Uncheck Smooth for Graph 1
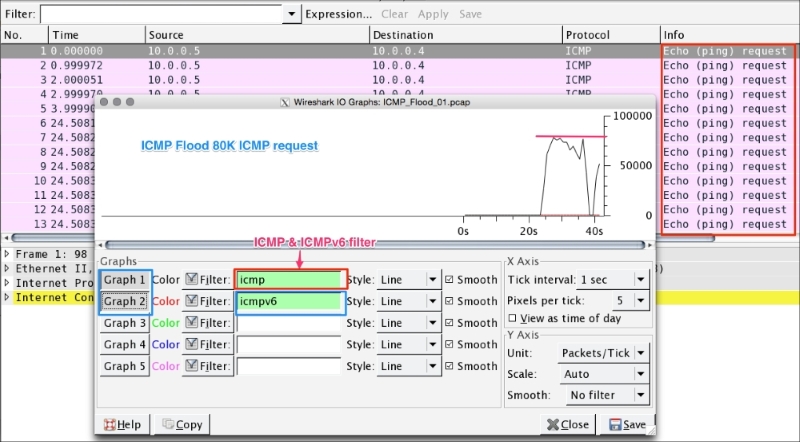This screenshot has height=442, width=800. coord(449,280)
